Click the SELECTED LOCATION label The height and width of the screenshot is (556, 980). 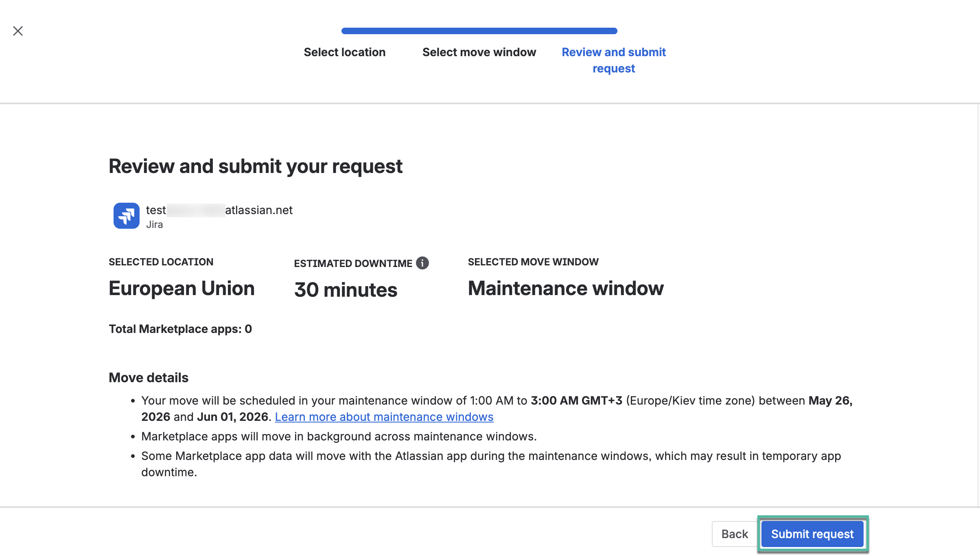coord(161,262)
